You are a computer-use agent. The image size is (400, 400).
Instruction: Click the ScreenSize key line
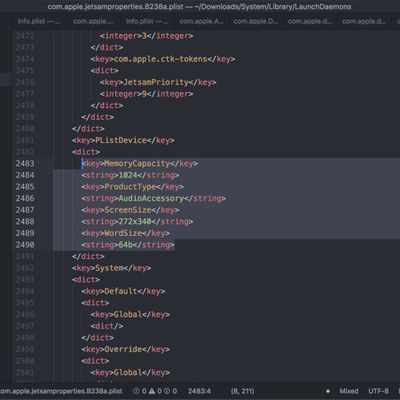click(130, 210)
